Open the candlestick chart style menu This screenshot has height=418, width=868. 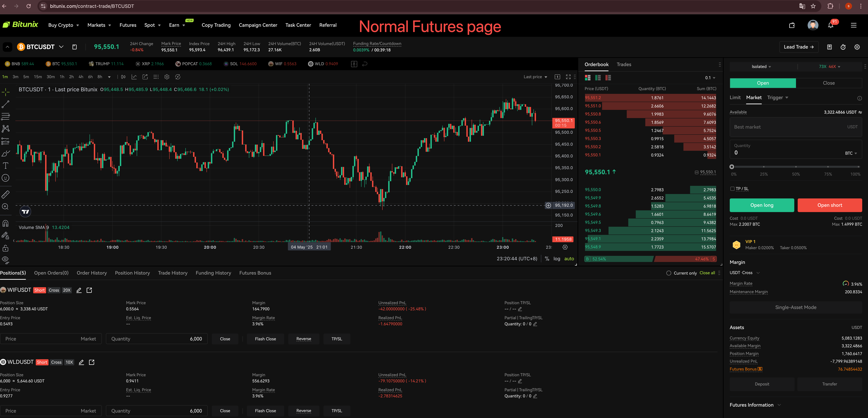(x=123, y=77)
